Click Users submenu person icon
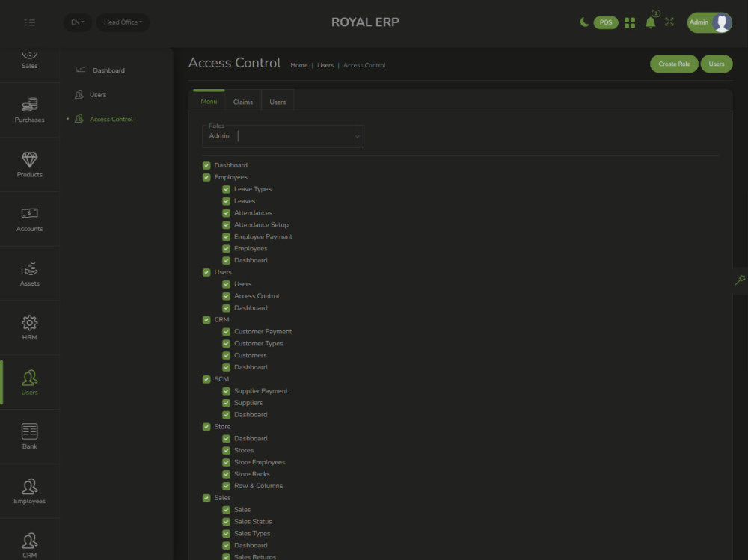 tap(79, 94)
